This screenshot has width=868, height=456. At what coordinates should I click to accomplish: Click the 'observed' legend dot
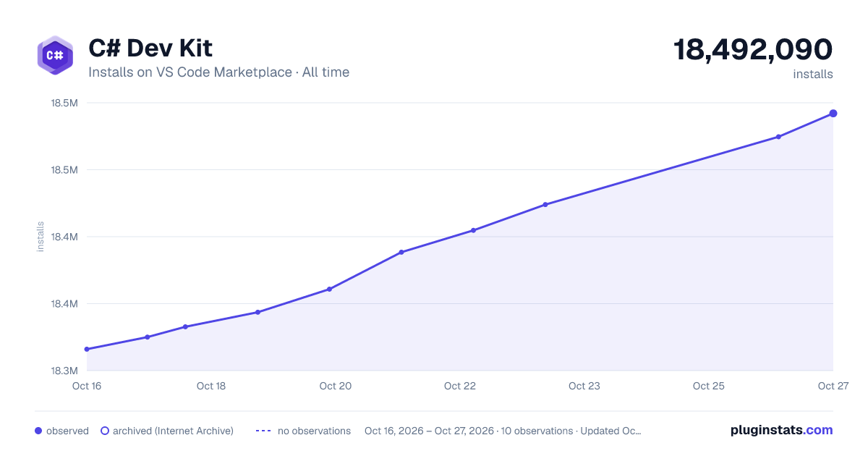[38, 431]
